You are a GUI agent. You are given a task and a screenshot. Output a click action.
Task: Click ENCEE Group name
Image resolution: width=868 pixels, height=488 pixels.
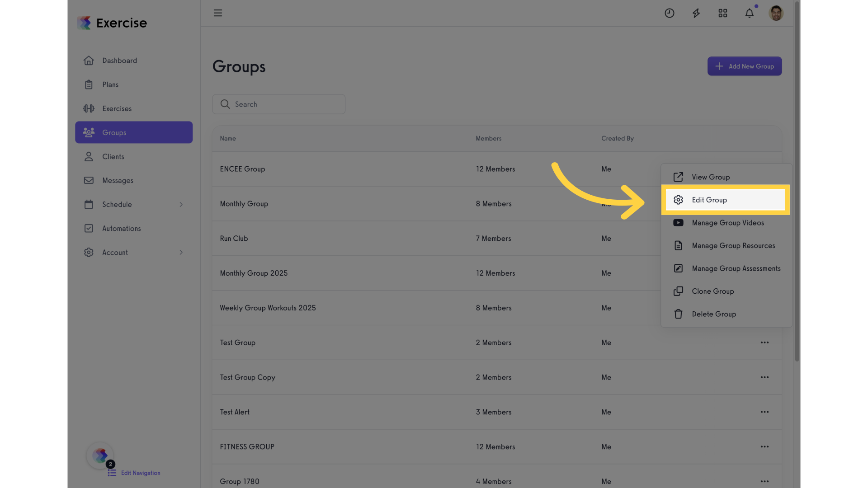242,169
